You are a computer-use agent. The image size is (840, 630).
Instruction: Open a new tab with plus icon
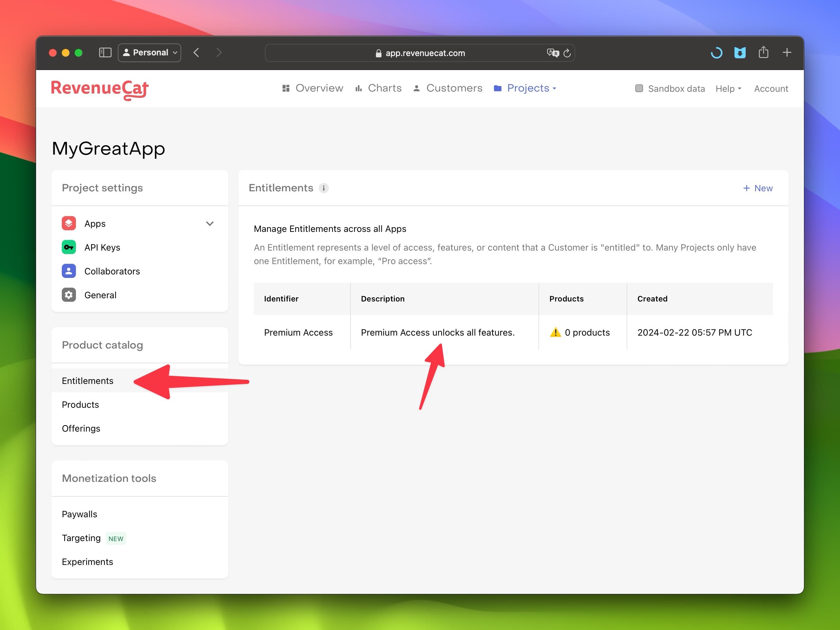(x=787, y=52)
